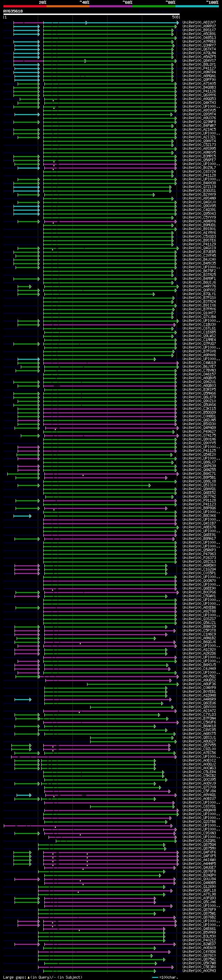The image size is (222, 980).
Task: Select hit label UniRef100_A6N9Y6
Action: (199, 221)
